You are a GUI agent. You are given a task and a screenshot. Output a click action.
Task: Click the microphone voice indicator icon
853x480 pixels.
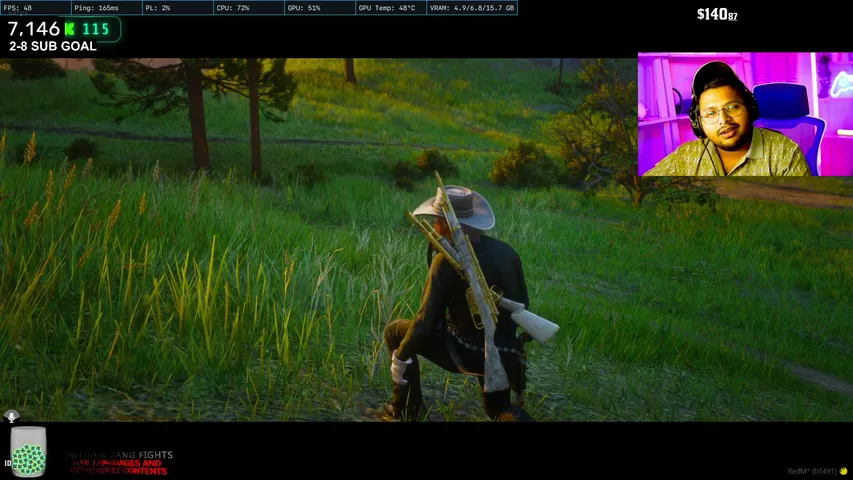11,417
